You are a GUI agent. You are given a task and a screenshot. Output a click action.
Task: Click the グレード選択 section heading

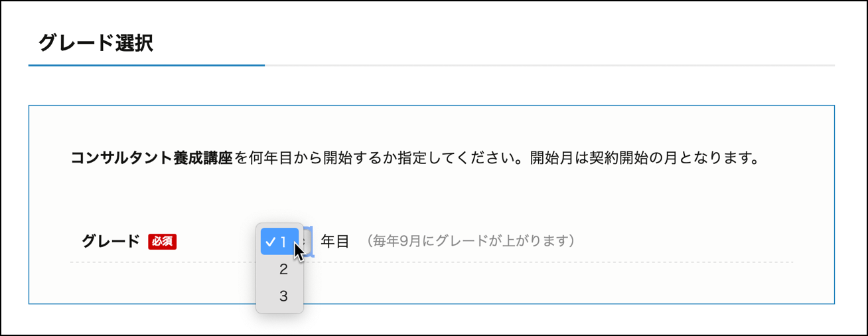tap(96, 44)
